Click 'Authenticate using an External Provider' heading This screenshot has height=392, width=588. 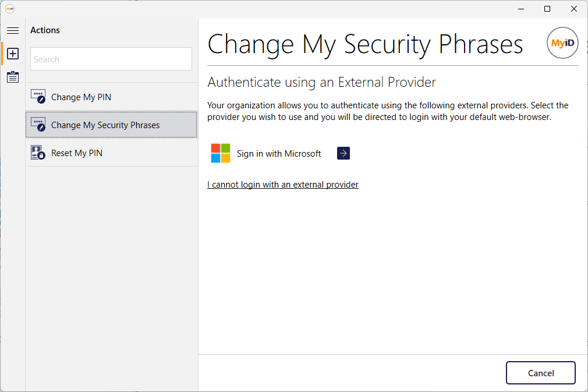tap(322, 82)
